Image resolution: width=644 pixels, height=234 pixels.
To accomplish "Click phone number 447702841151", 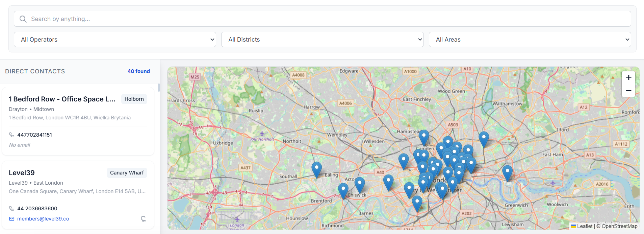I will [x=34, y=135].
